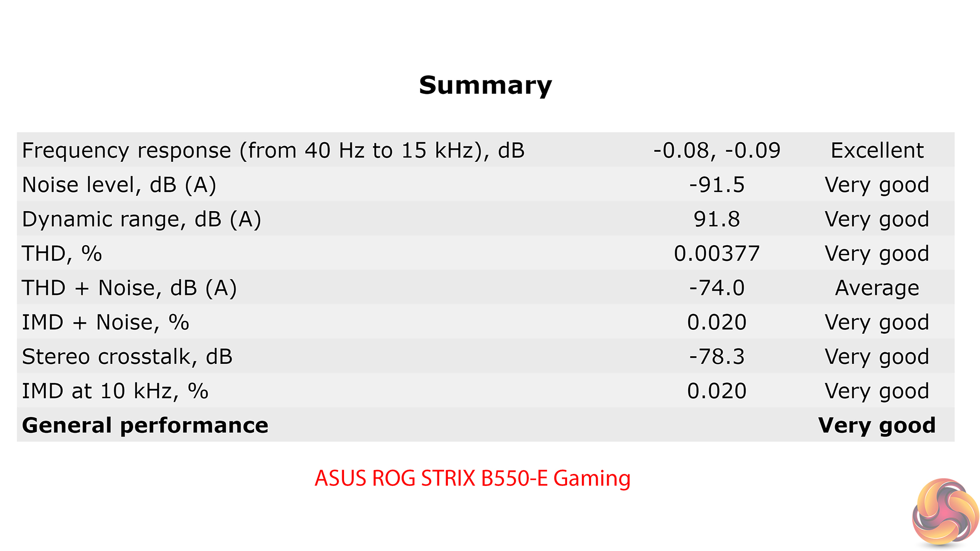Click the -74.0 value
Image resolution: width=980 pixels, height=551 pixels.
coord(716,288)
